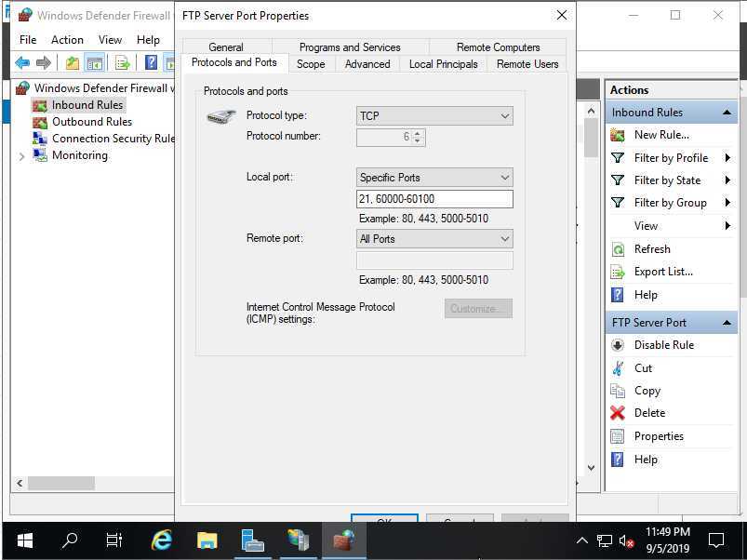This screenshot has height=560, width=747.
Task: Click the red Delete icon
Action: click(618, 413)
